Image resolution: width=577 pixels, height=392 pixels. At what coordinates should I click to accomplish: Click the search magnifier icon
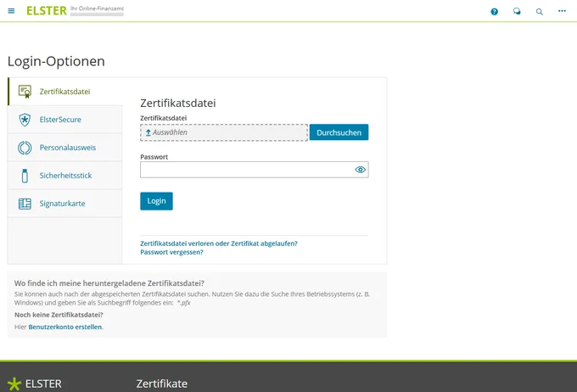coord(539,12)
